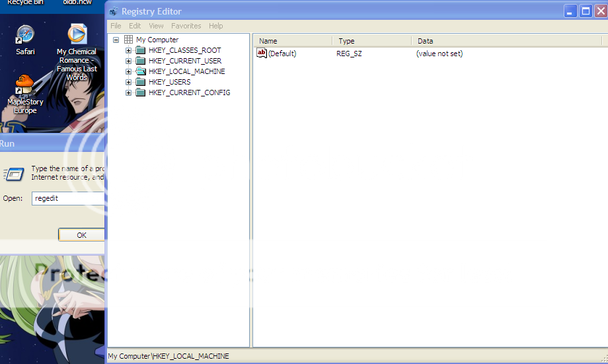The image size is (608, 364).
Task: Expand the HKEY_CLASSES_ROOT tree node
Action: (129, 50)
